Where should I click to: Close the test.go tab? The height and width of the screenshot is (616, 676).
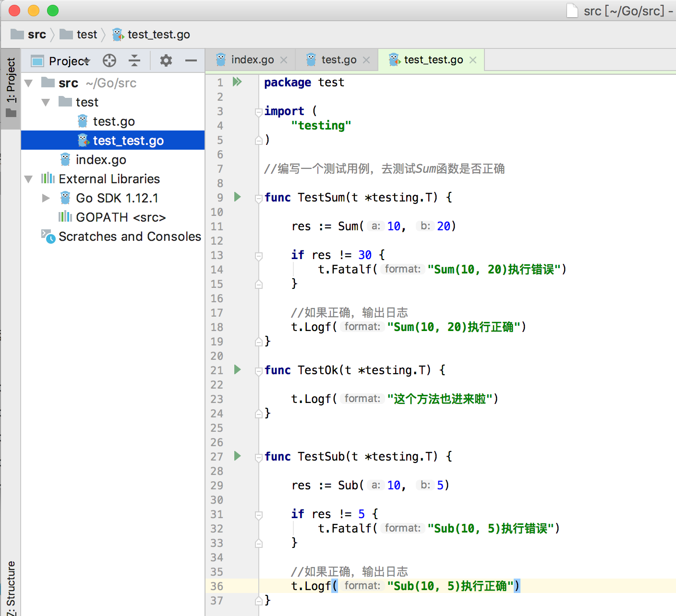(366, 60)
